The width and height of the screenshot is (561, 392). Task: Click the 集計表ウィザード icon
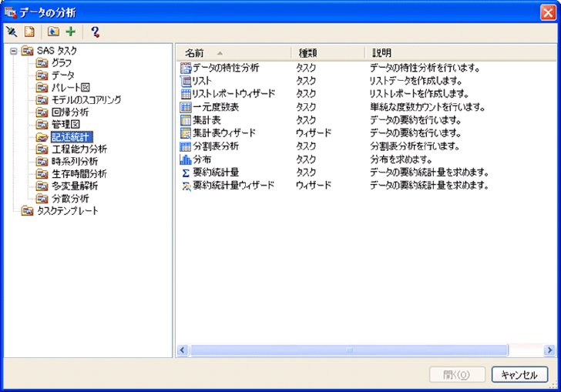(x=186, y=133)
